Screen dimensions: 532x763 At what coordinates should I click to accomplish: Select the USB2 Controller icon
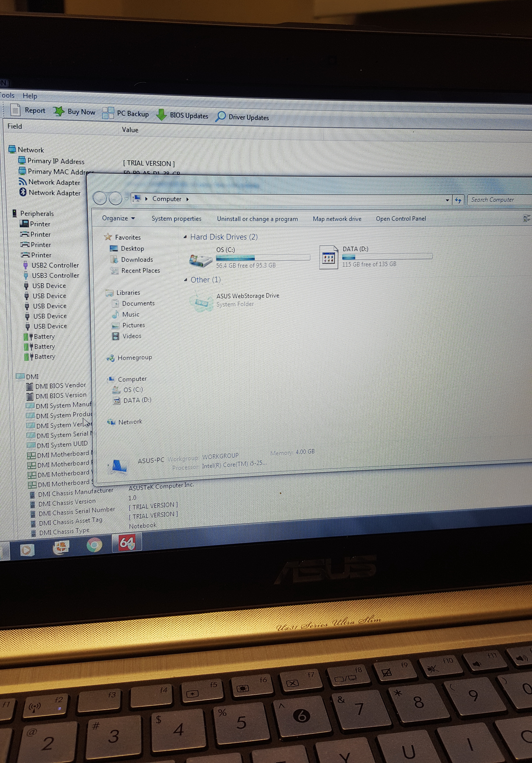pos(26,265)
